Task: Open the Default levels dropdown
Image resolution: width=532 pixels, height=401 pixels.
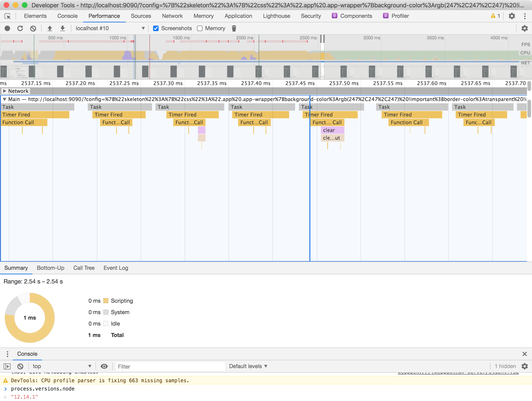Action: 248,366
